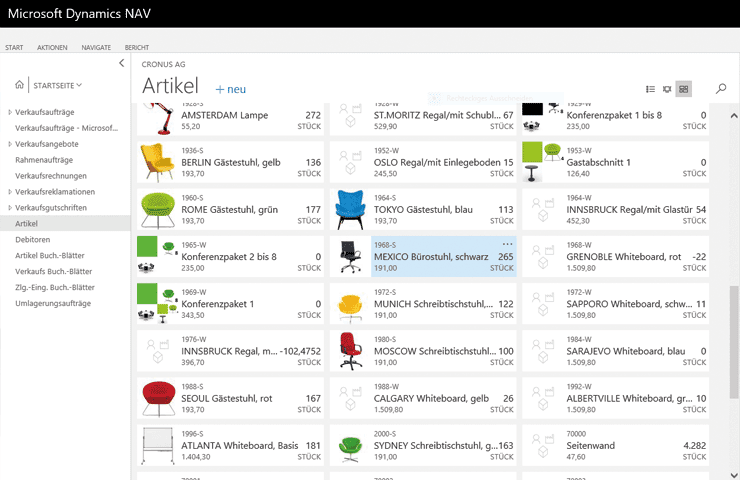Expand the Verkaufsaufträge tree node
Screen dimensions: 740x480
pyautogui.click(x=10, y=112)
